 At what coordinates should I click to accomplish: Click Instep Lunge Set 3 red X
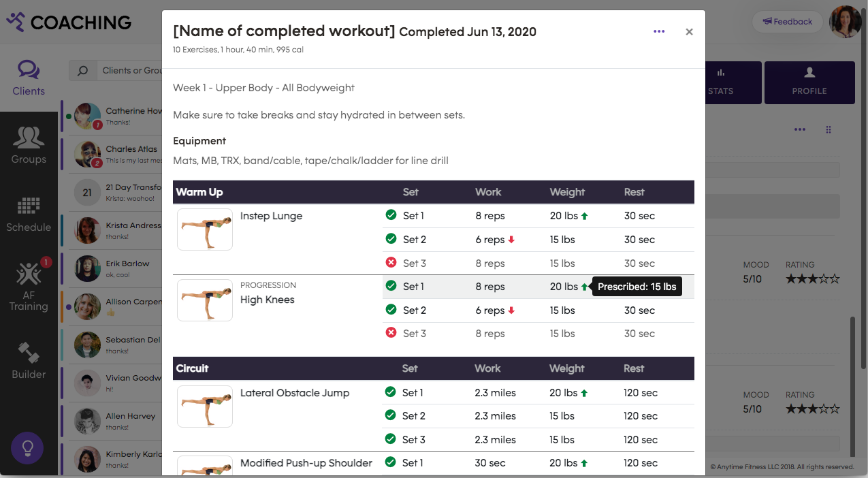pyautogui.click(x=391, y=263)
